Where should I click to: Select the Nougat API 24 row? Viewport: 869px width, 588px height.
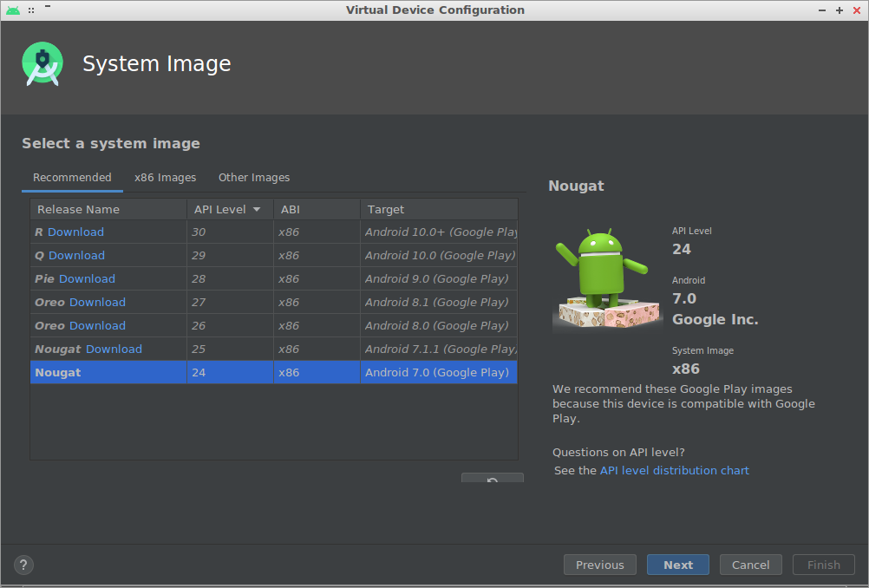click(x=274, y=372)
